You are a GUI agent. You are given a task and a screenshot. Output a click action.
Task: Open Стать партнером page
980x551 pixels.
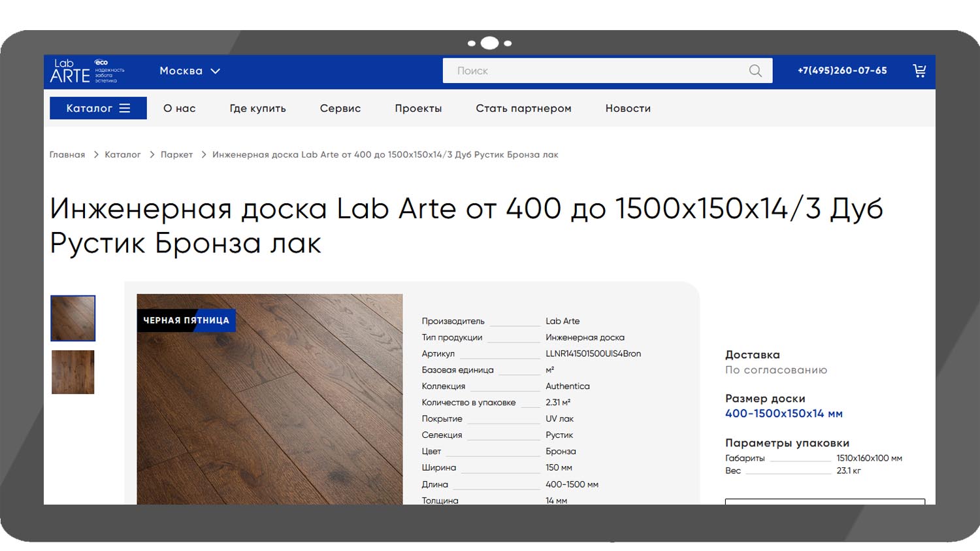pyautogui.click(x=523, y=109)
